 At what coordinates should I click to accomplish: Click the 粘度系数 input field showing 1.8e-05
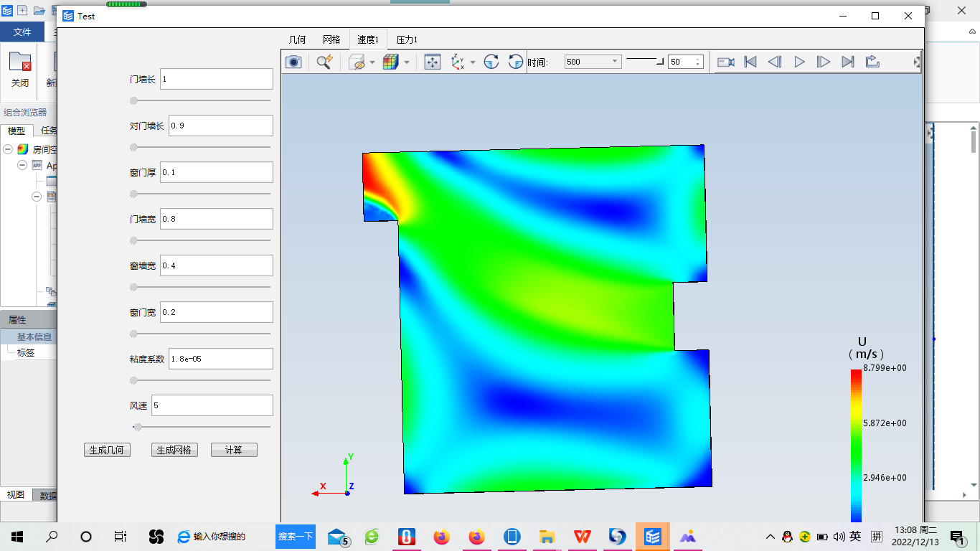click(221, 359)
